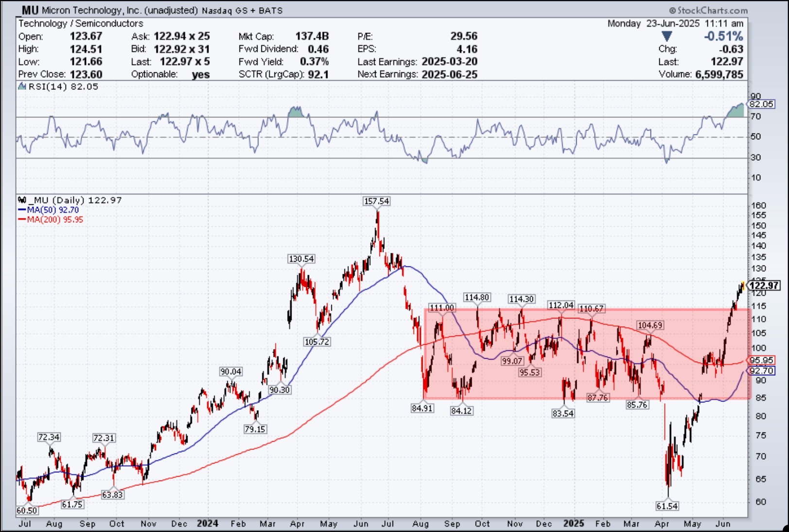Click the Technology / Semiconductors sector label
The image size is (789, 532).
81,23
